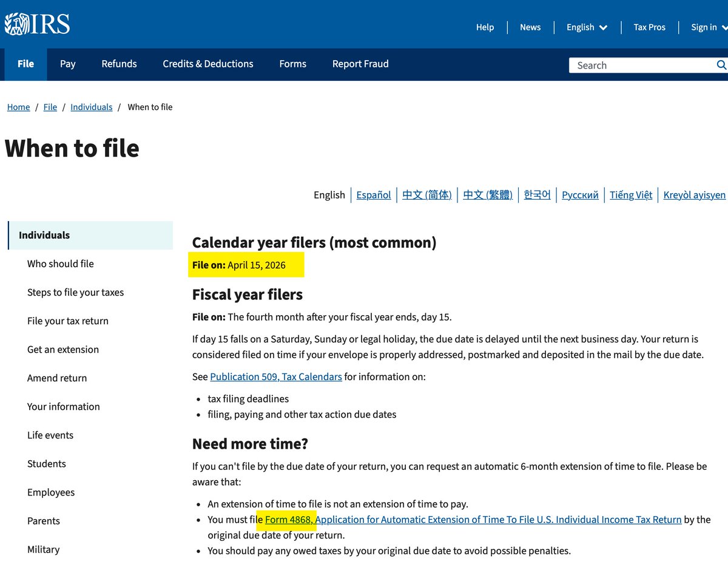Open the Refunds navigation menu

(119, 64)
